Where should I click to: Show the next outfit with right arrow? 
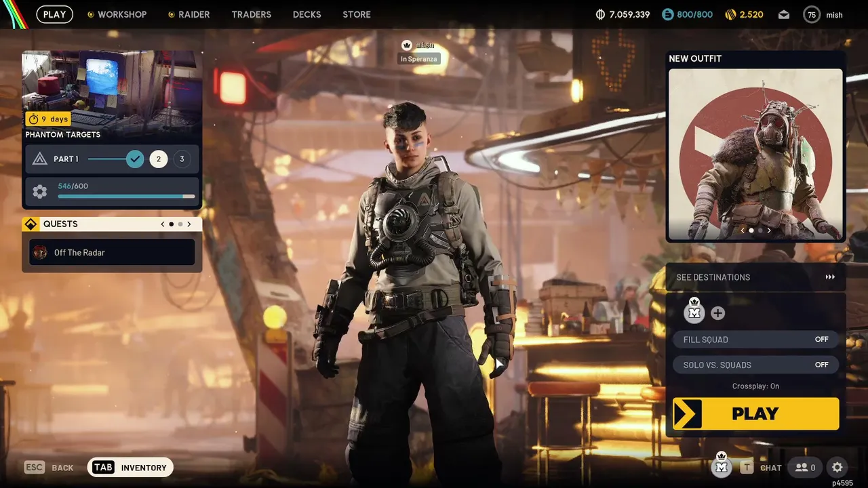(769, 230)
